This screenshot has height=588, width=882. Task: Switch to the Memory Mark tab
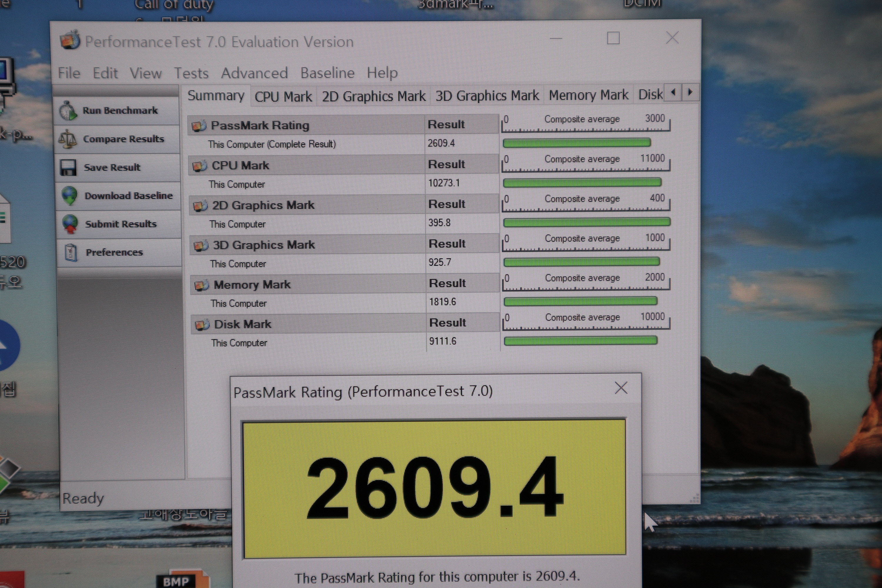tap(588, 95)
